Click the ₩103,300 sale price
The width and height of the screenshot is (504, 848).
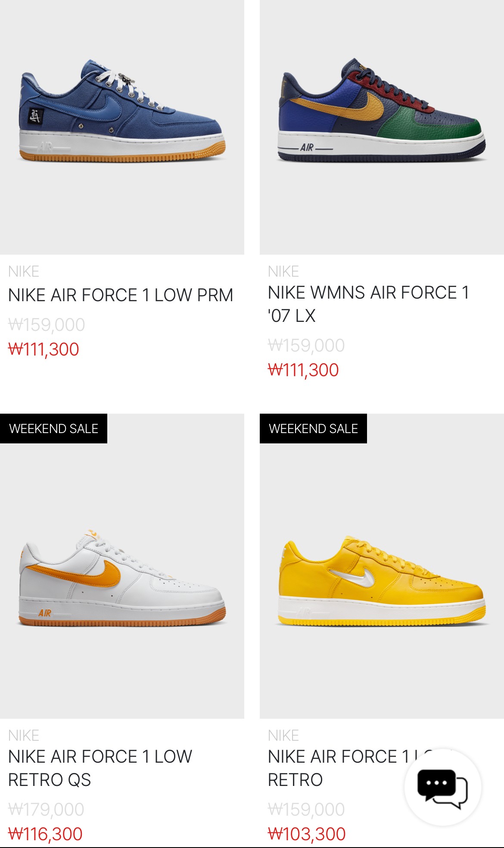(307, 834)
